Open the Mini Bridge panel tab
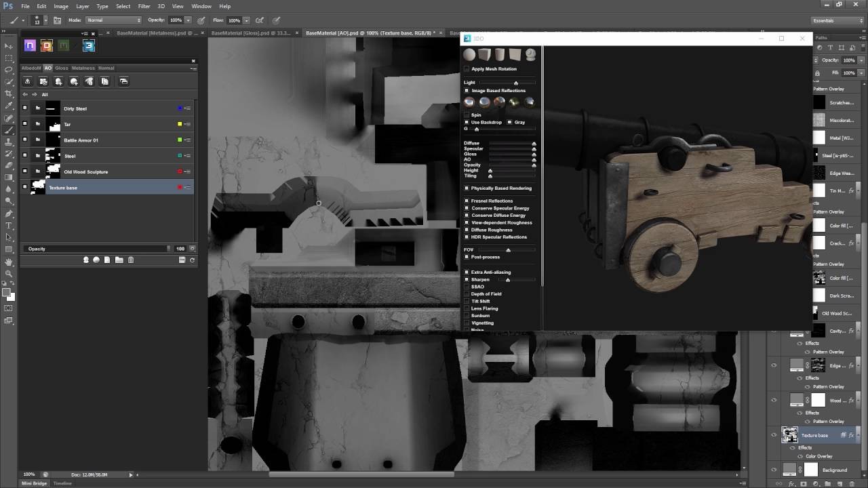868x488 pixels. tap(35, 483)
